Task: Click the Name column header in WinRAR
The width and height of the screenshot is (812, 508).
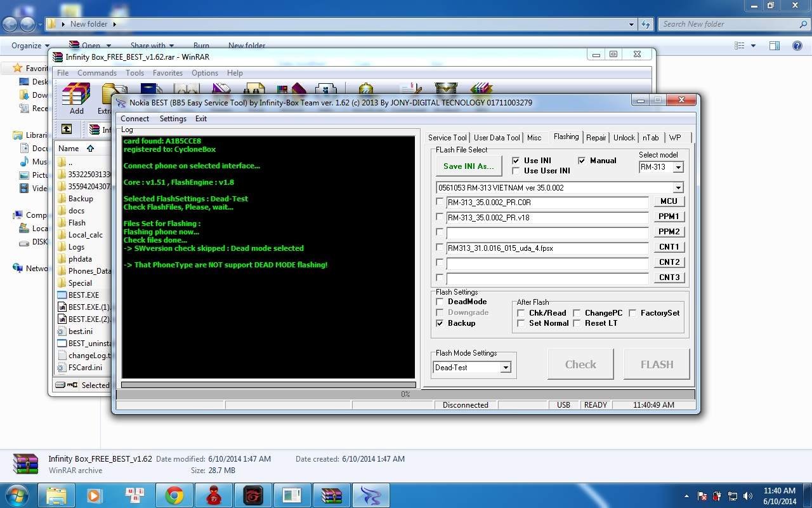Action: pos(69,148)
